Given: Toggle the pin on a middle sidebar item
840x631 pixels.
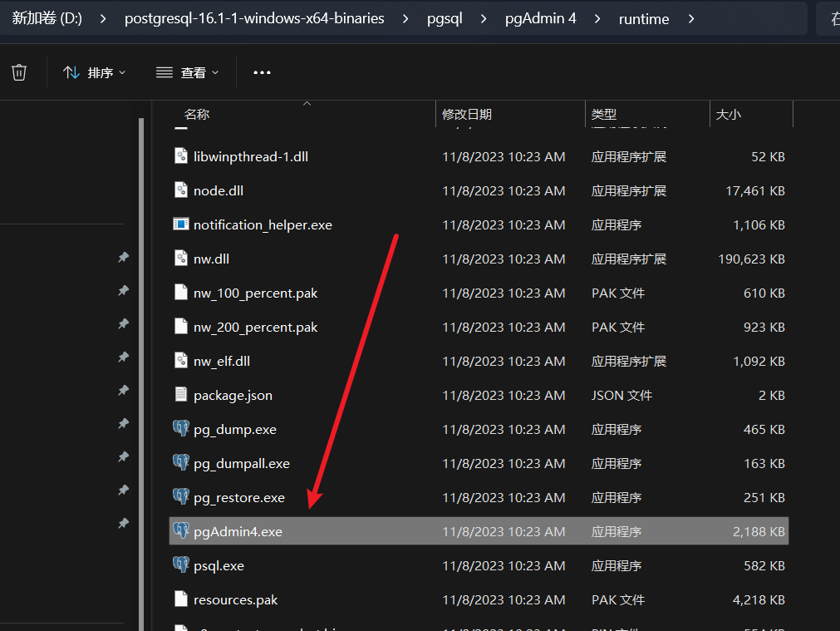Looking at the screenshot, I should [x=123, y=391].
